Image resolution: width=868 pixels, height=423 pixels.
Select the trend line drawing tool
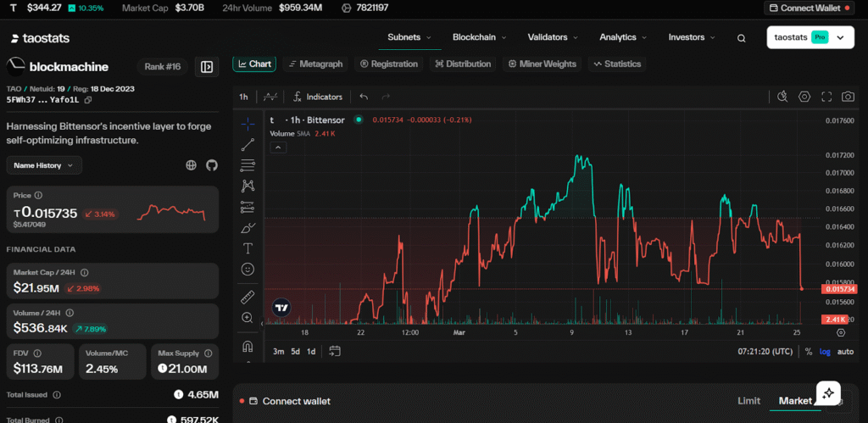tap(248, 144)
